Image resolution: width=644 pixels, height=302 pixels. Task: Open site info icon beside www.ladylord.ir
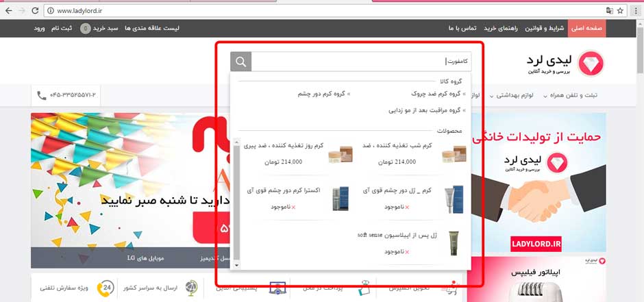[51, 11]
